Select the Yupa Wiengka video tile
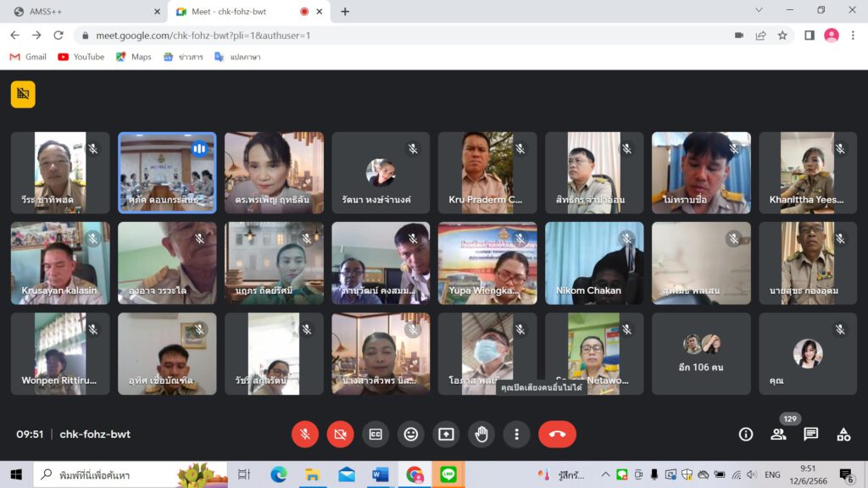The height and width of the screenshot is (488, 868). [487, 263]
